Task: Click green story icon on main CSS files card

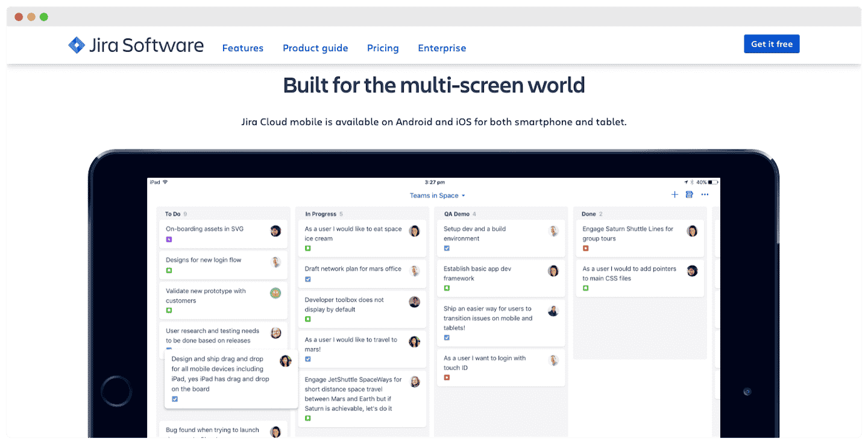Action: coord(585,288)
